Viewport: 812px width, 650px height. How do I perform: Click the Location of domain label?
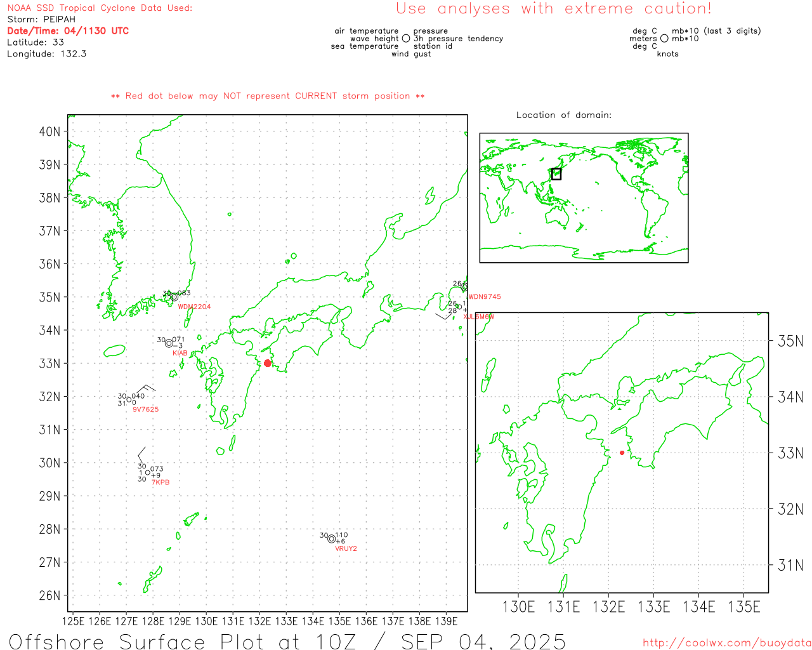point(564,116)
